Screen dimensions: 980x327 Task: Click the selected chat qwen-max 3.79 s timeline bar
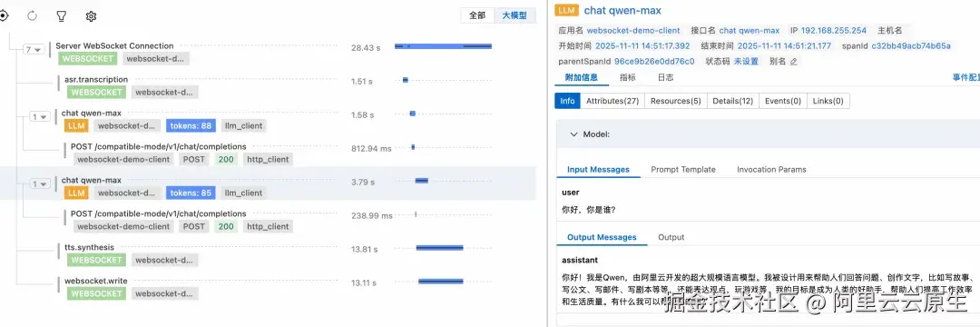[422, 181]
